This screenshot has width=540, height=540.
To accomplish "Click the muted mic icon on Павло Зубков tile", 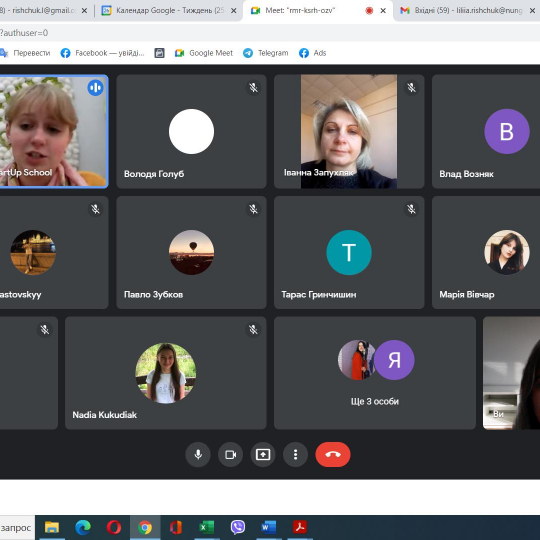I will point(253,209).
